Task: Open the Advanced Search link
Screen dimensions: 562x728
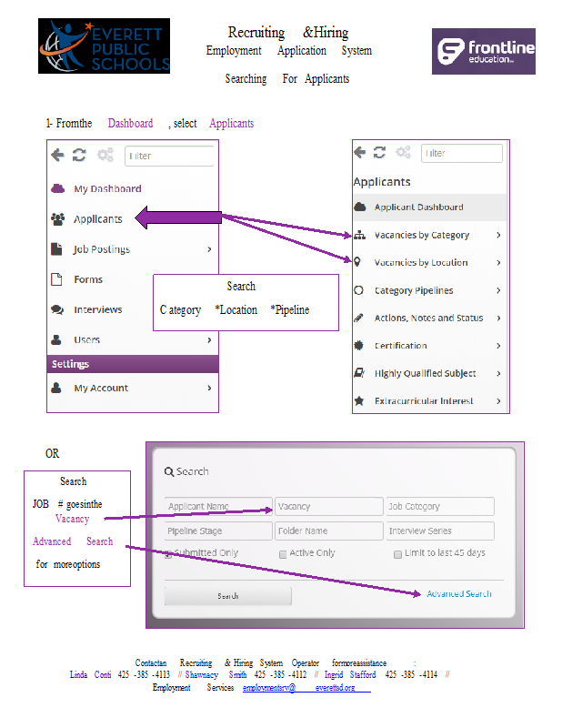Action: [x=459, y=594]
